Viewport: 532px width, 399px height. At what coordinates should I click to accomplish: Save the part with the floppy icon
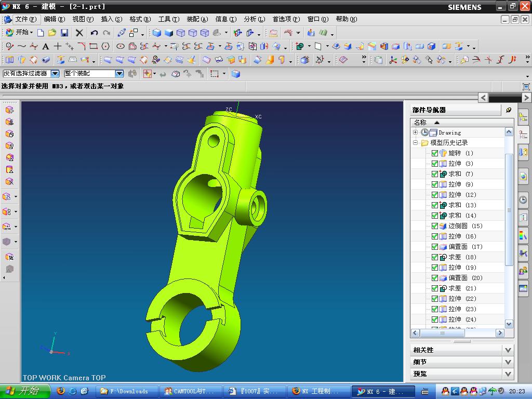click(x=64, y=33)
